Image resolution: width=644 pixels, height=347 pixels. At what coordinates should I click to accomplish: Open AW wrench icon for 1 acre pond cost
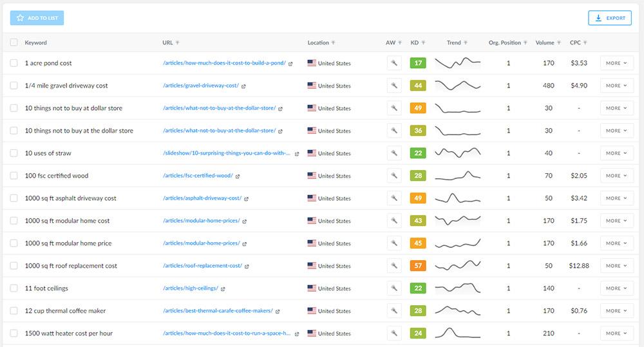coord(394,63)
